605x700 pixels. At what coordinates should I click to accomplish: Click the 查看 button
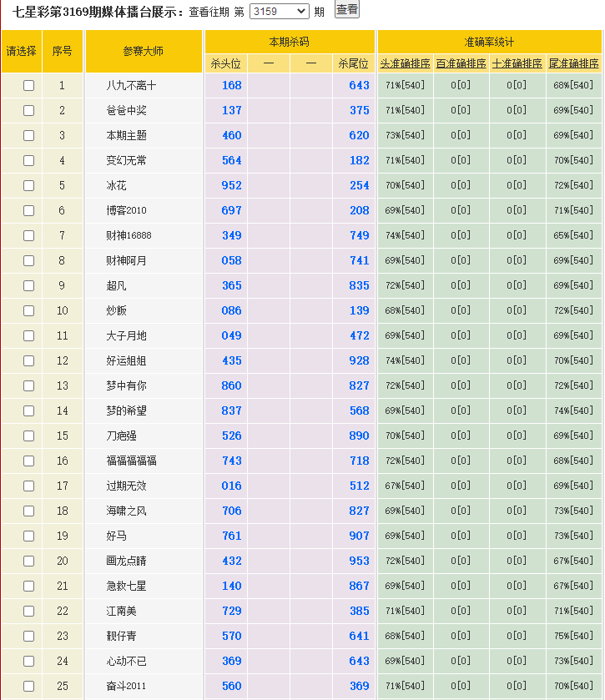click(346, 10)
